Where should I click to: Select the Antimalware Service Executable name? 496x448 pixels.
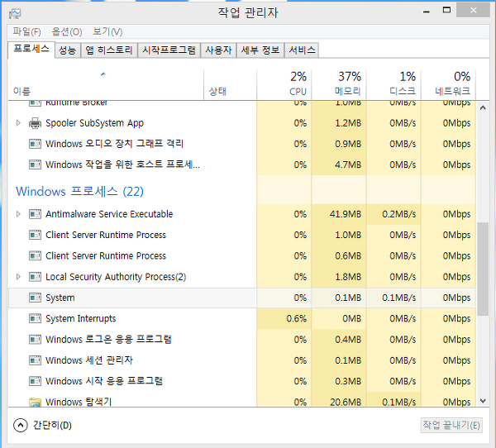pyautogui.click(x=109, y=214)
